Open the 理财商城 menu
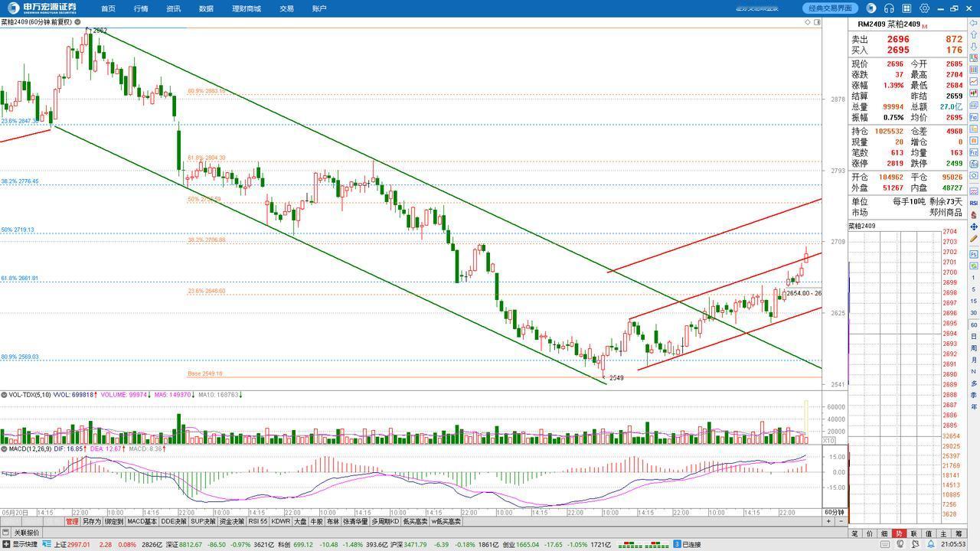 click(247, 8)
